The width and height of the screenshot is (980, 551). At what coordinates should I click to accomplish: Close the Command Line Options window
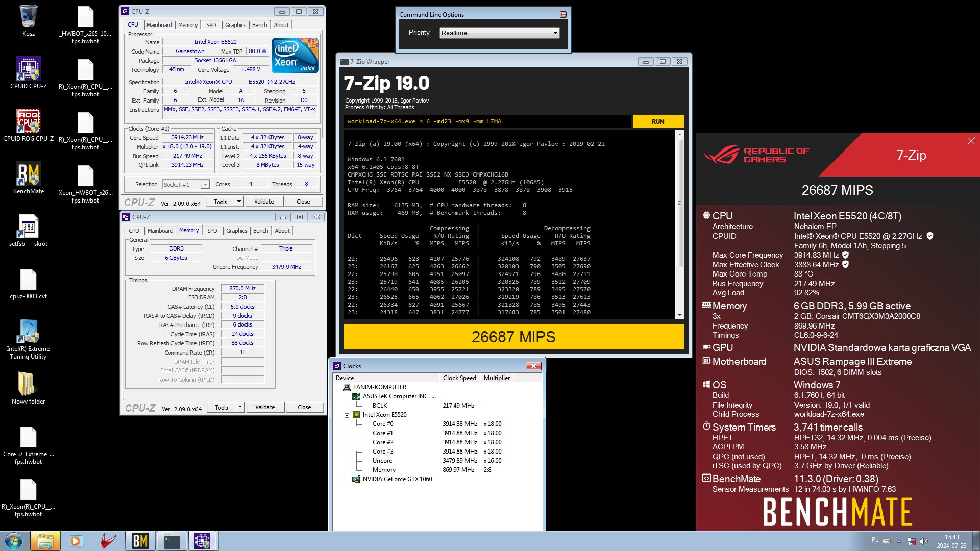[563, 15]
